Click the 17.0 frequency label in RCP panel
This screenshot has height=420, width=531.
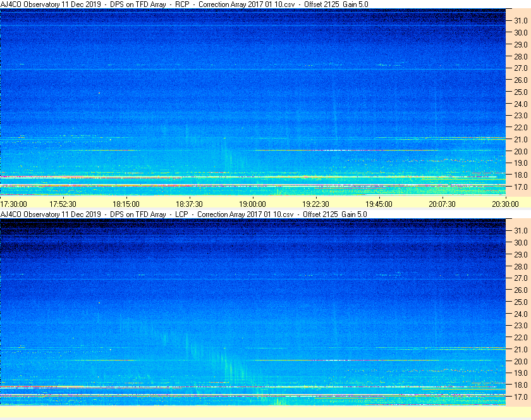pos(521,187)
